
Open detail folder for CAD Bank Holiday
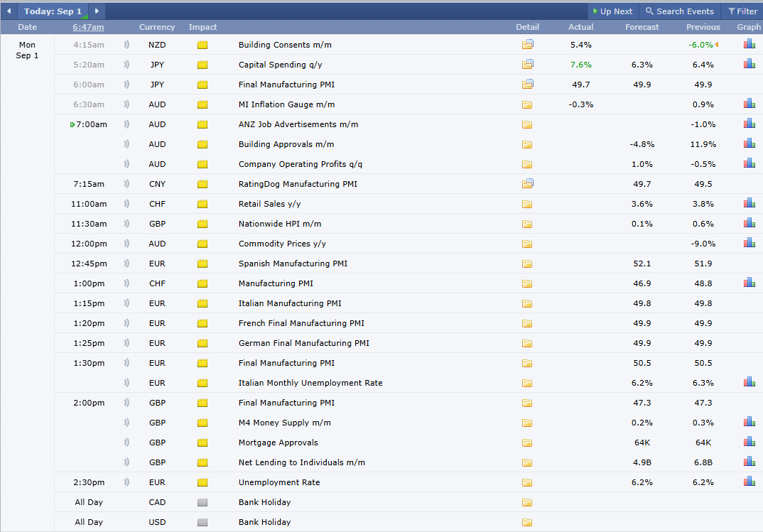point(527,502)
